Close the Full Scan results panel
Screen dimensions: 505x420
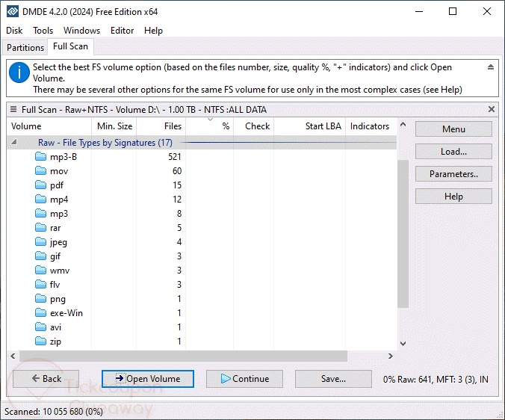click(491, 109)
